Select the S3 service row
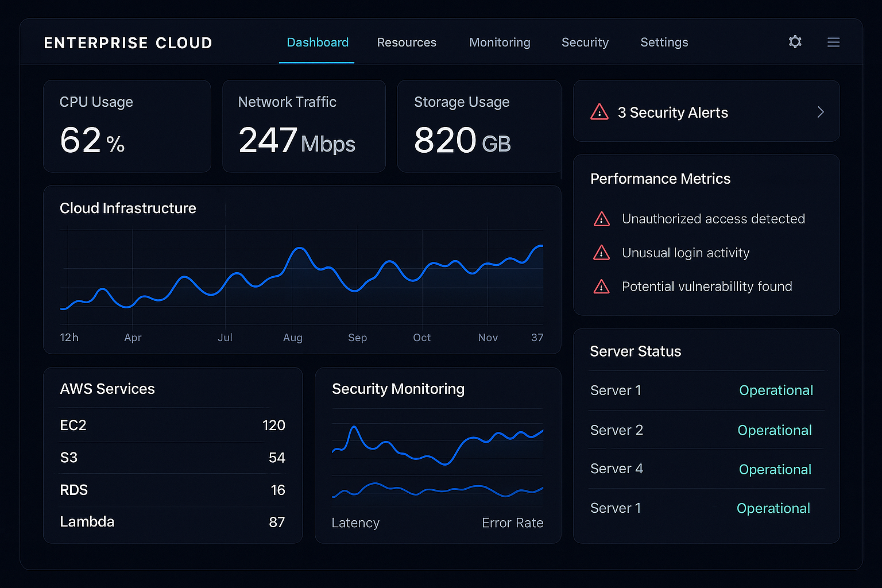 tap(172, 458)
